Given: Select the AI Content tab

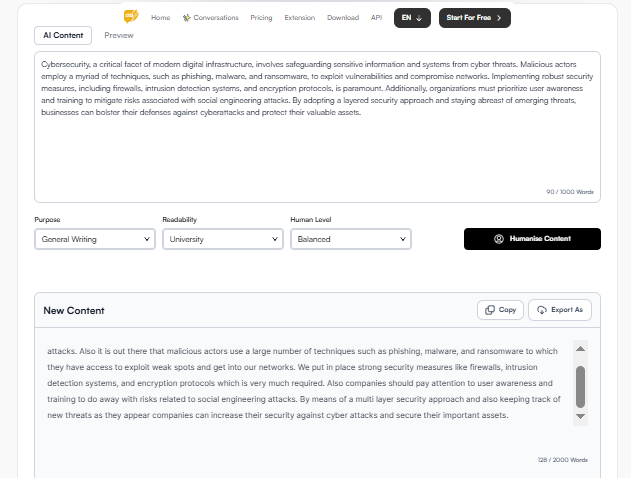Looking at the screenshot, I should [x=63, y=35].
